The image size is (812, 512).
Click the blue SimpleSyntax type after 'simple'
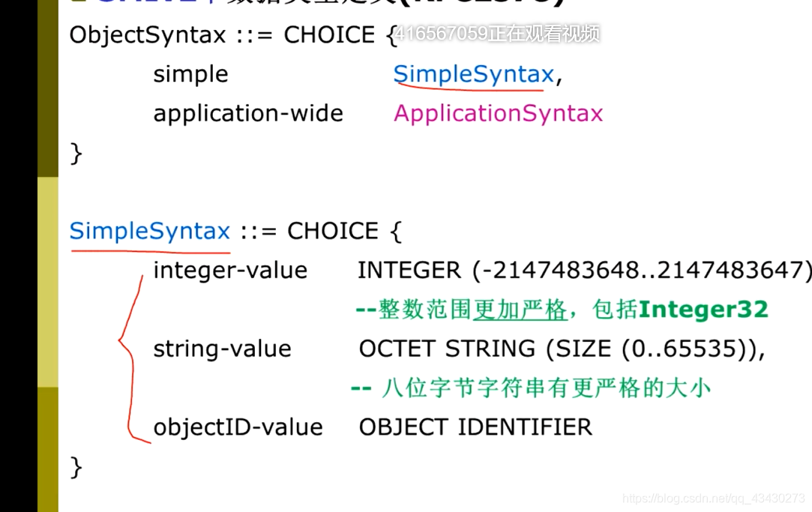click(x=473, y=74)
